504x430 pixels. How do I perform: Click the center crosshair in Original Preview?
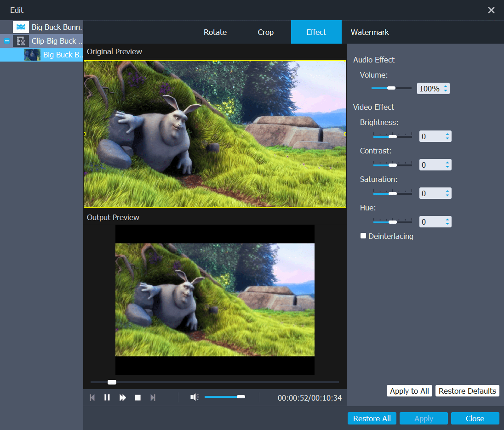coord(215,134)
